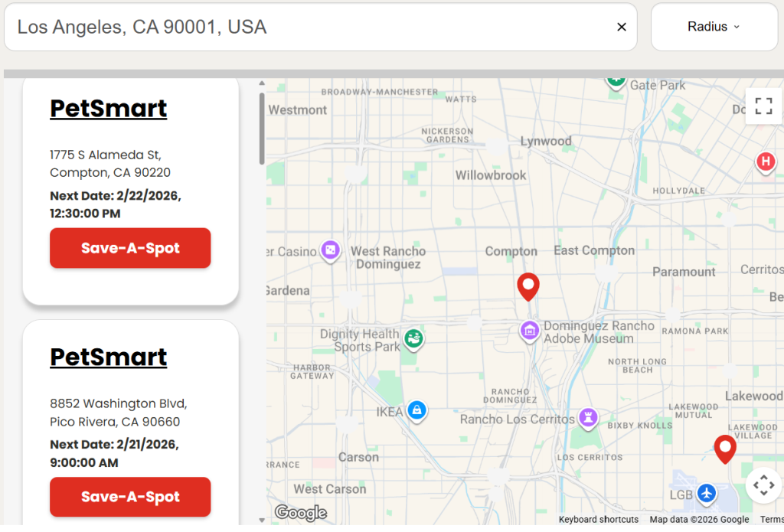Image resolution: width=784 pixels, height=532 pixels.
Task: Open the Radius dropdown
Action: pos(714,26)
